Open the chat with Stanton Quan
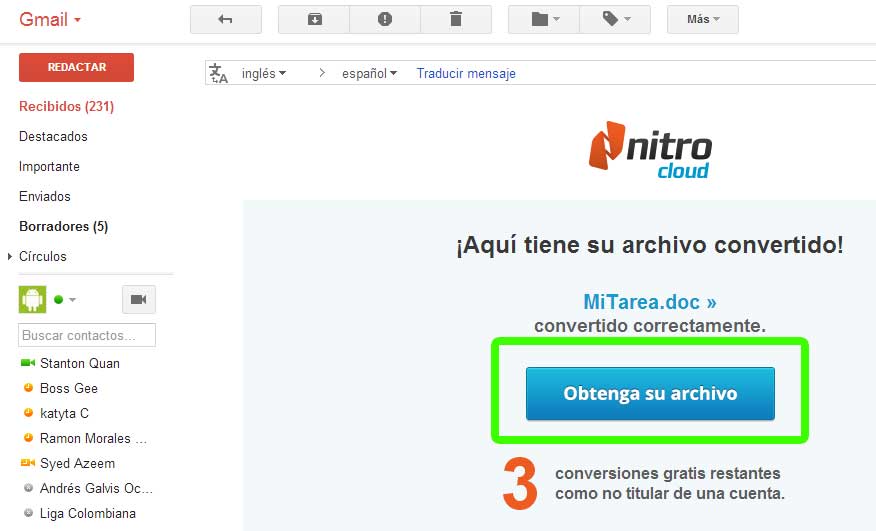Screen dimensions: 876x531 [80, 363]
